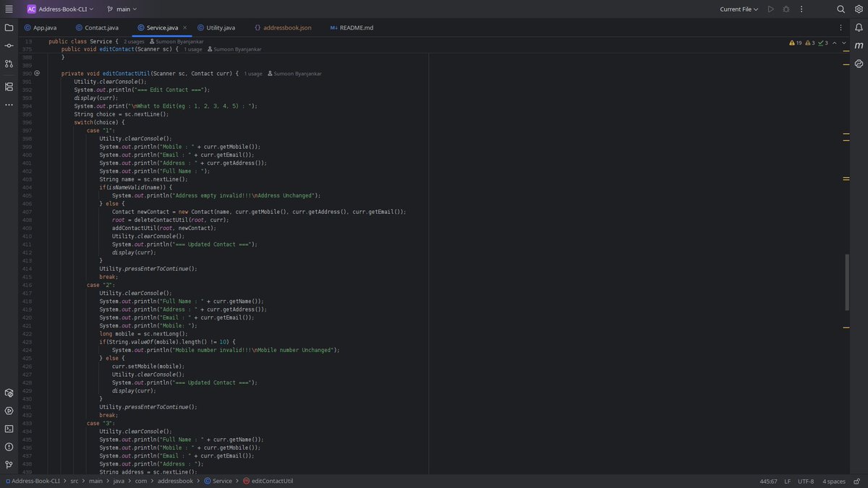Click the com breadcrumb
This screenshot has height=488, width=868.
[x=140, y=481]
